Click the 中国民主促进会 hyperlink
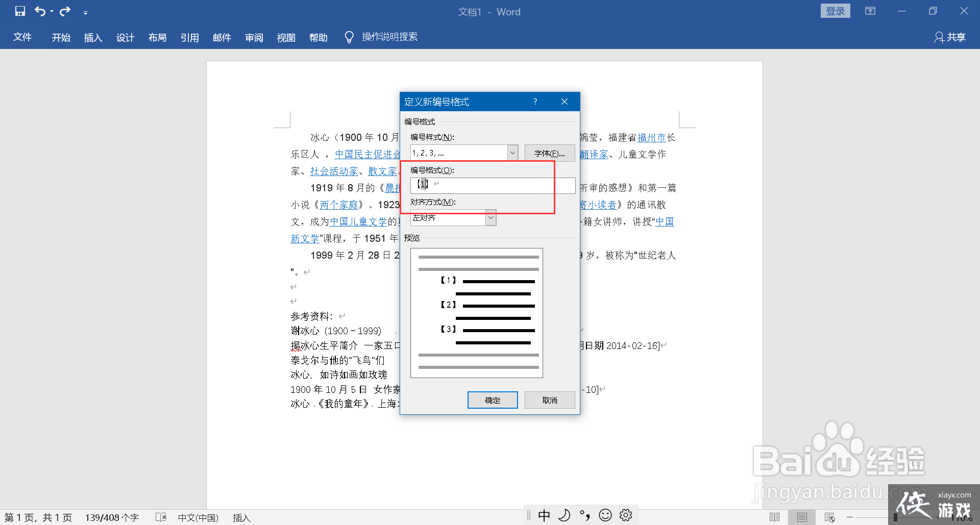980x525 pixels. 367,154
